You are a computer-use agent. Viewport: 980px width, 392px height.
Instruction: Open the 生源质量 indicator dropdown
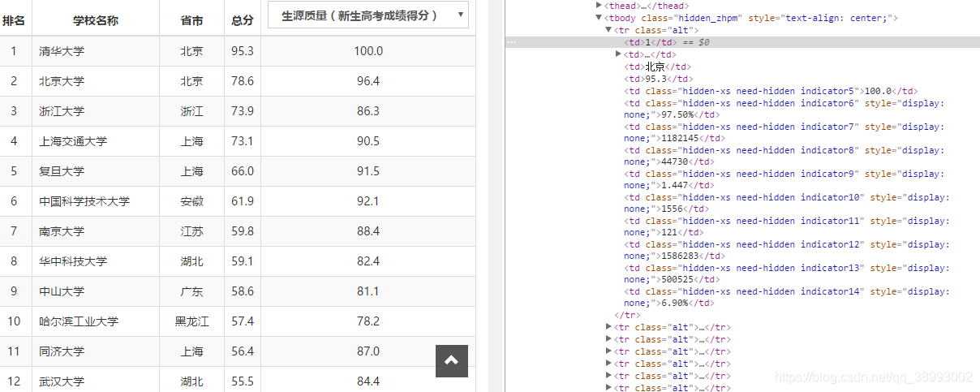(368, 15)
